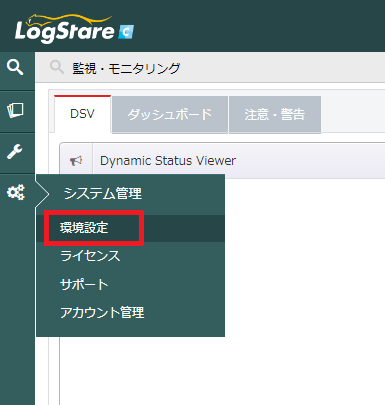Click the Dynamic Status Viewer heading
The width and height of the screenshot is (385, 405).
point(168,161)
